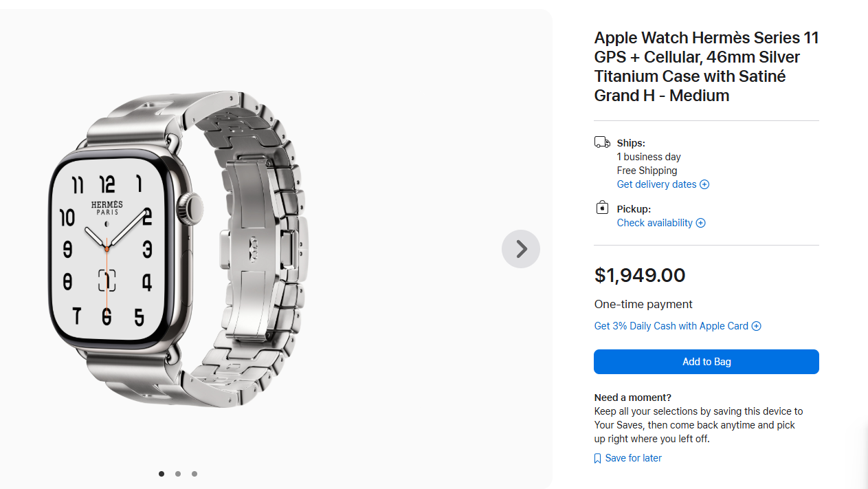The height and width of the screenshot is (489, 868).
Task: Open the info icon after Check availability
Action: (x=701, y=223)
